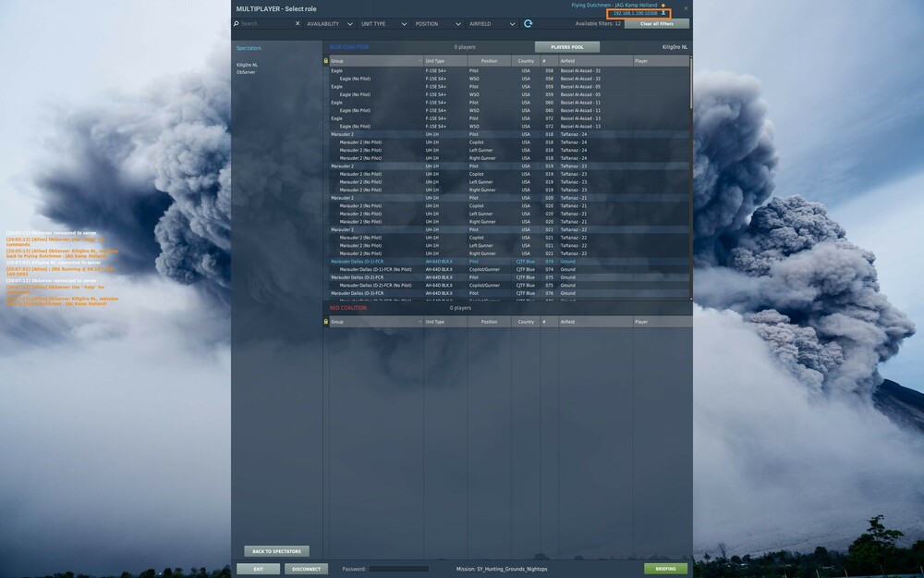
Task: Select spectator ObServer
Action: point(246,72)
